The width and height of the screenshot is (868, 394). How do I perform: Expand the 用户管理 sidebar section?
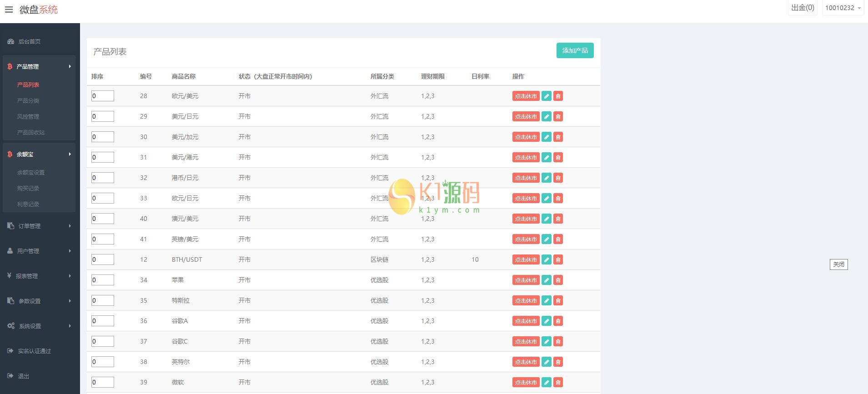coord(39,251)
